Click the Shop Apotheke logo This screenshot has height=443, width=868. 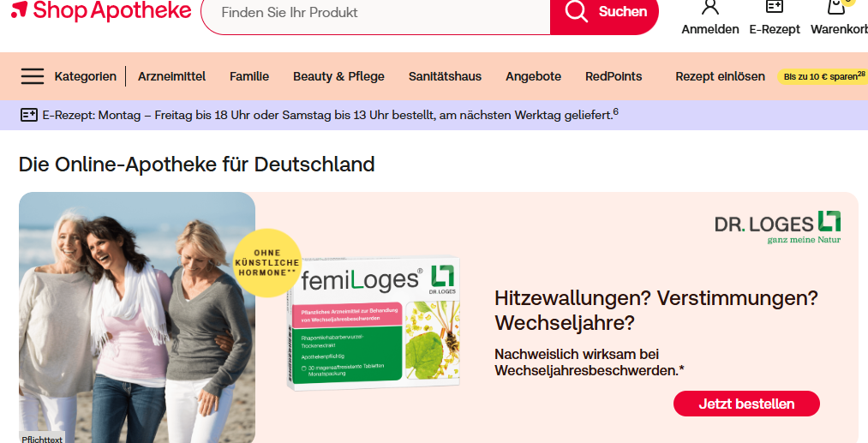click(x=101, y=11)
